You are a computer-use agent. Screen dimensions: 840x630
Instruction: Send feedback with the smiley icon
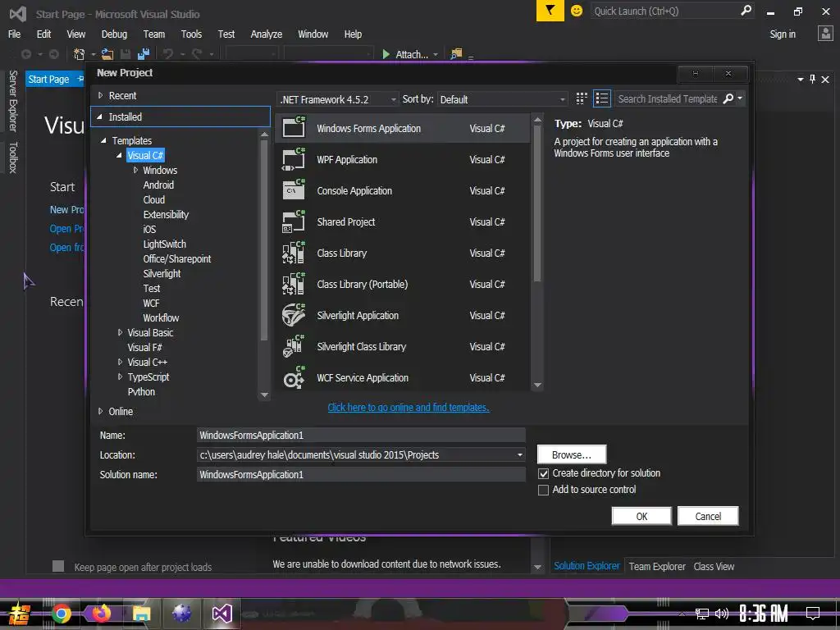(x=577, y=11)
